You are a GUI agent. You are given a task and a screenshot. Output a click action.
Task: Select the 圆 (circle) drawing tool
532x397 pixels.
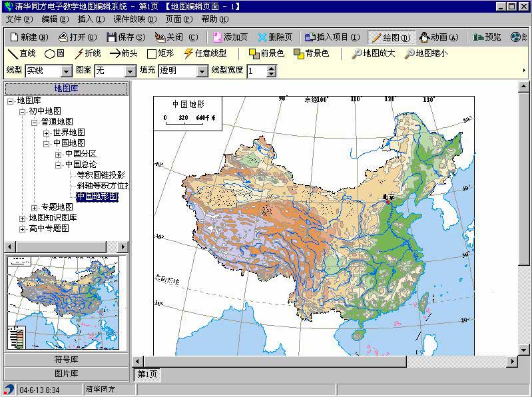pyautogui.click(x=55, y=54)
